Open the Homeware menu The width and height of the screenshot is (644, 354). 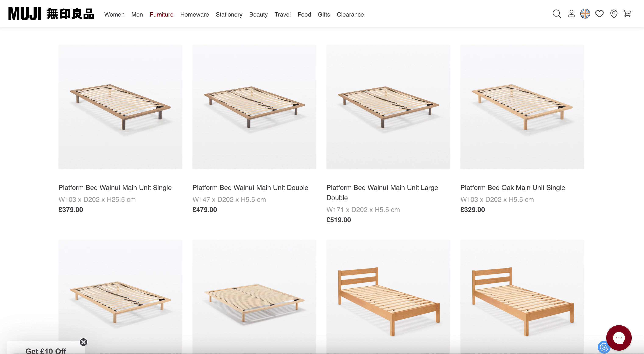click(194, 14)
